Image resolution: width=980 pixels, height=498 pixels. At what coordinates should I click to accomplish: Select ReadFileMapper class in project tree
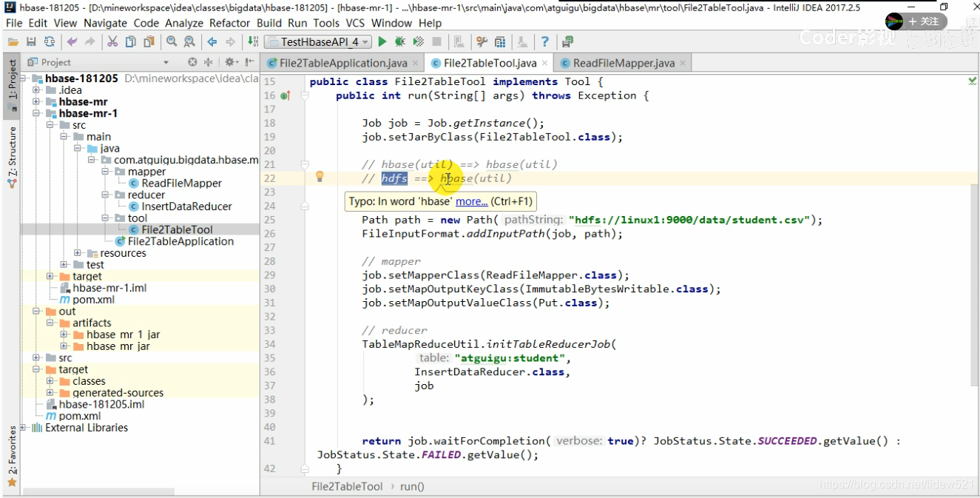181,183
